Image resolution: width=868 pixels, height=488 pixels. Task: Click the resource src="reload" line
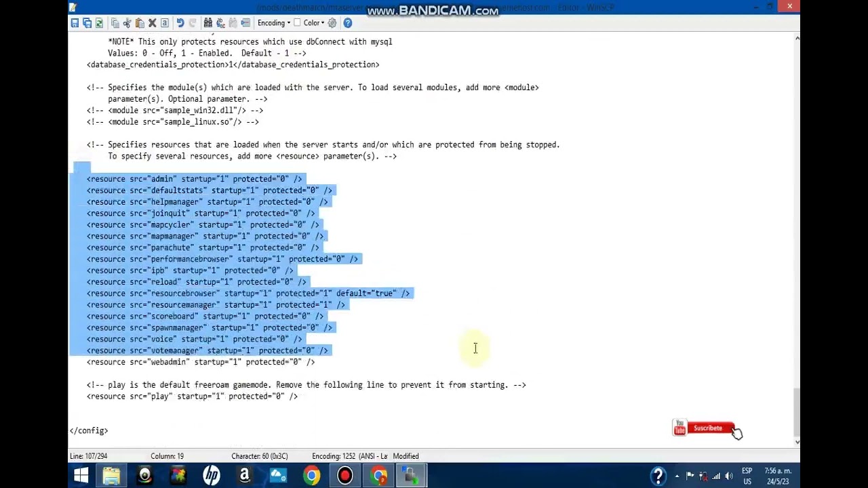click(x=197, y=282)
